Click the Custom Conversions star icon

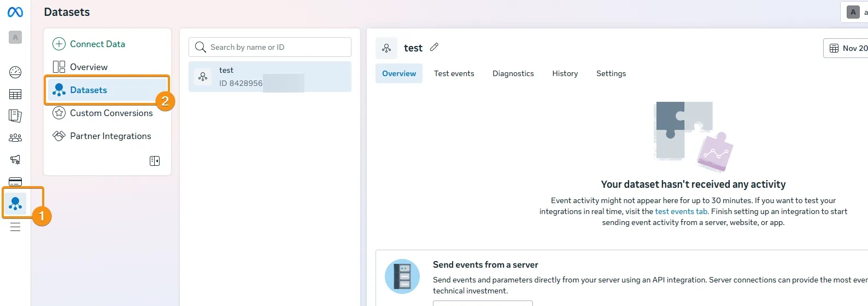(x=59, y=113)
